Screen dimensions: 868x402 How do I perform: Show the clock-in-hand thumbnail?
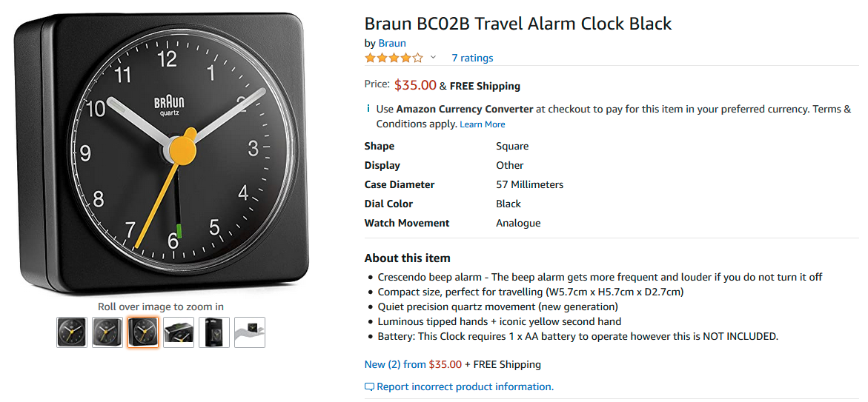tap(250, 332)
